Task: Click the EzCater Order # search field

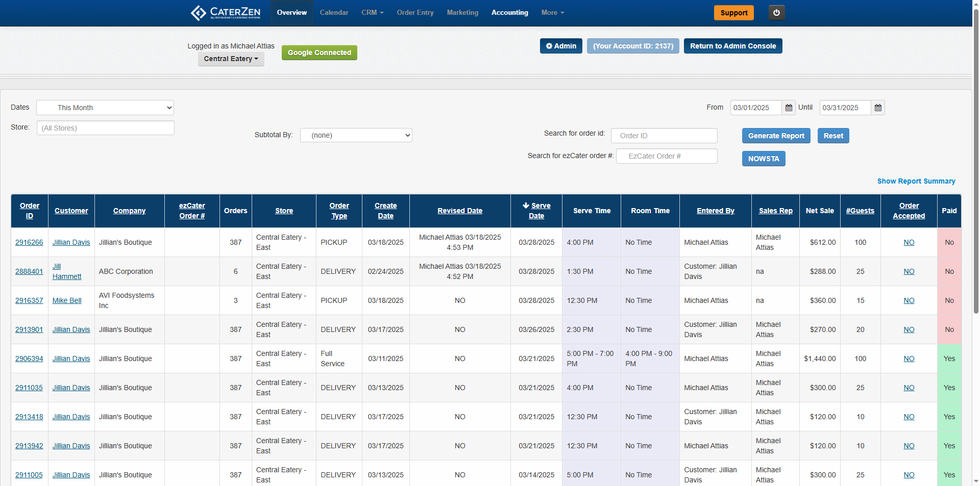Action: click(666, 156)
